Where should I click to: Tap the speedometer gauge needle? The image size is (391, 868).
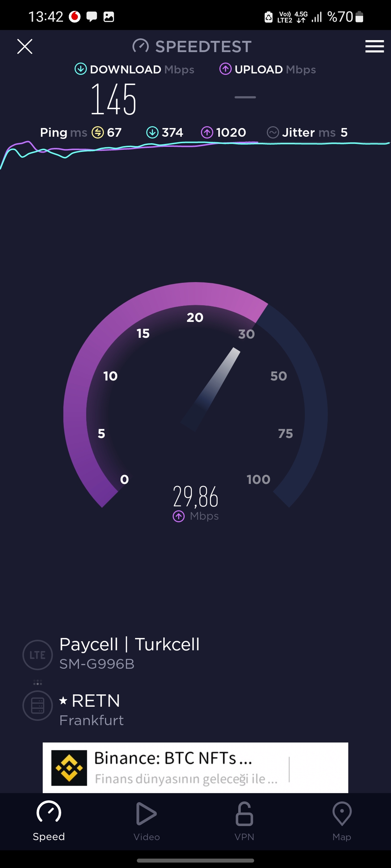pos(211,390)
